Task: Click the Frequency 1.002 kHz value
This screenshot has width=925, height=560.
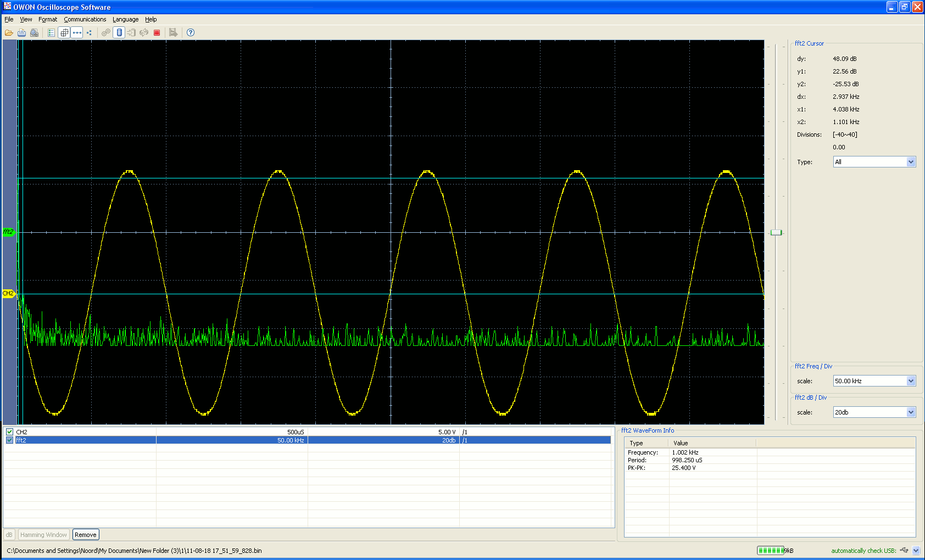Action: tap(685, 452)
